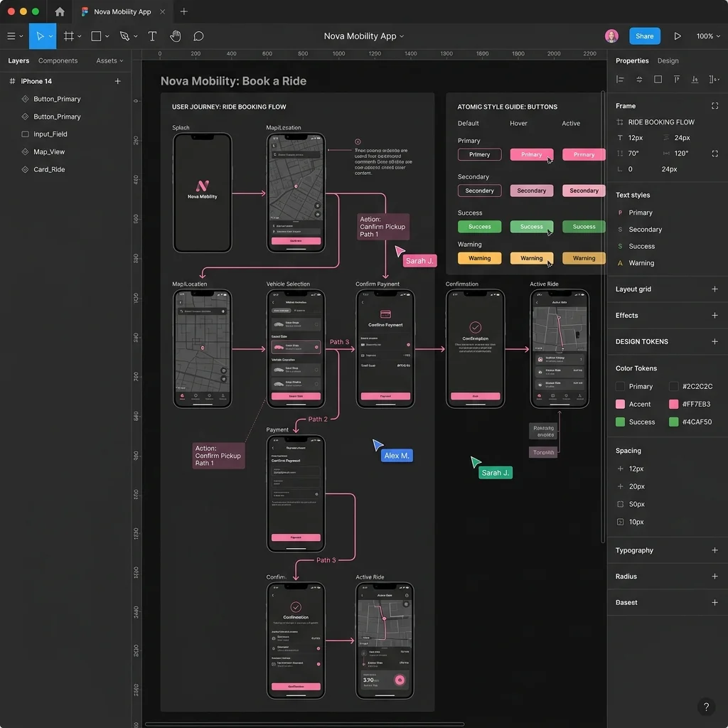Click the #FF7EB3 pink swatch
The image size is (728, 728).
click(673, 404)
